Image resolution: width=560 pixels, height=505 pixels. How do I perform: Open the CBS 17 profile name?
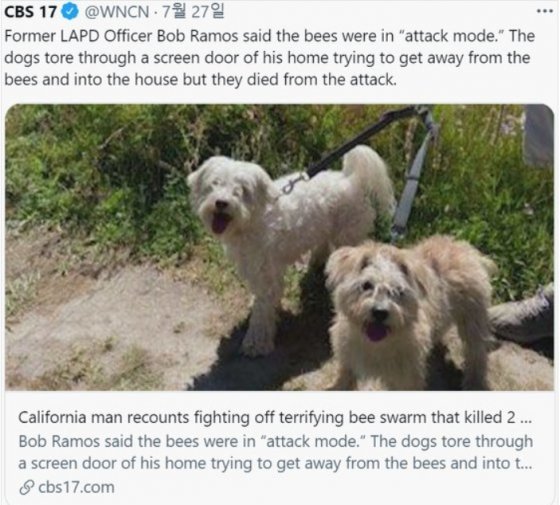point(31,12)
